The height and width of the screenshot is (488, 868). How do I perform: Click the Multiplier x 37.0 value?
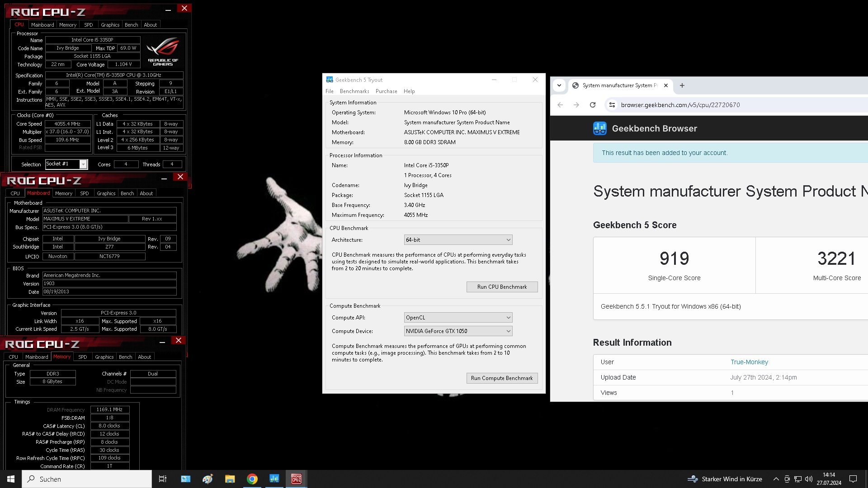pos(67,132)
